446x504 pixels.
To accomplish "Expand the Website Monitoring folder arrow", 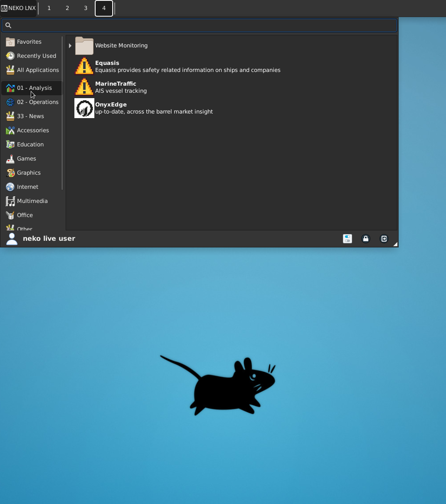I will point(70,46).
